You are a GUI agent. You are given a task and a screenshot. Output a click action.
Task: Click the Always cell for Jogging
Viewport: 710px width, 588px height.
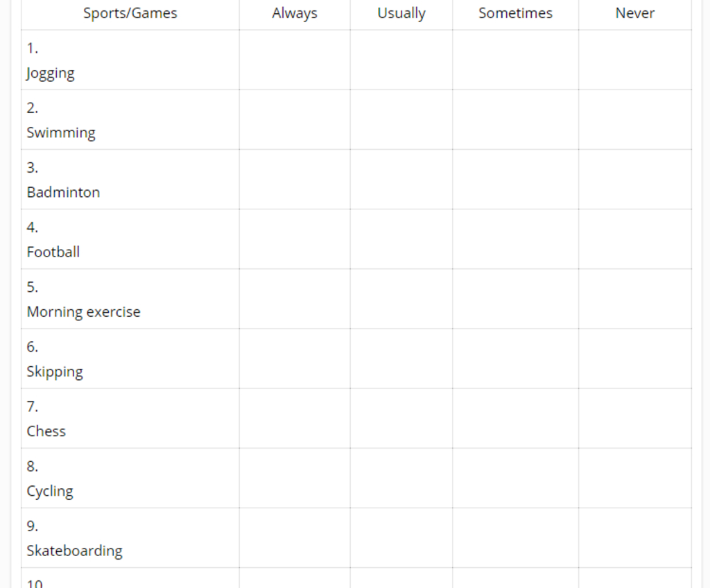tap(295, 60)
